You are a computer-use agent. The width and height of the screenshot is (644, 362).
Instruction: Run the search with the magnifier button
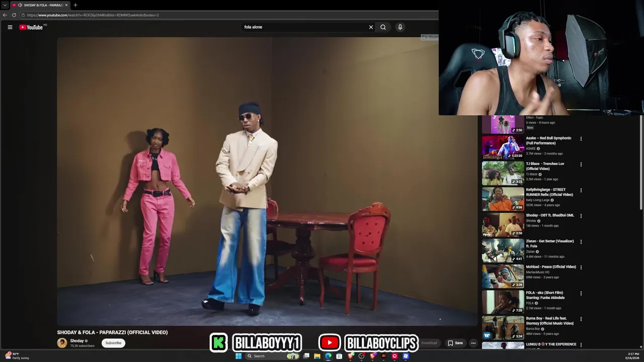[x=383, y=27]
